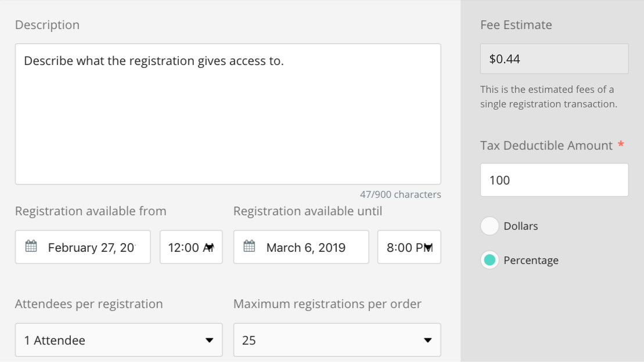Click inside the Description text area
The width and height of the screenshot is (644, 362).
[228, 113]
